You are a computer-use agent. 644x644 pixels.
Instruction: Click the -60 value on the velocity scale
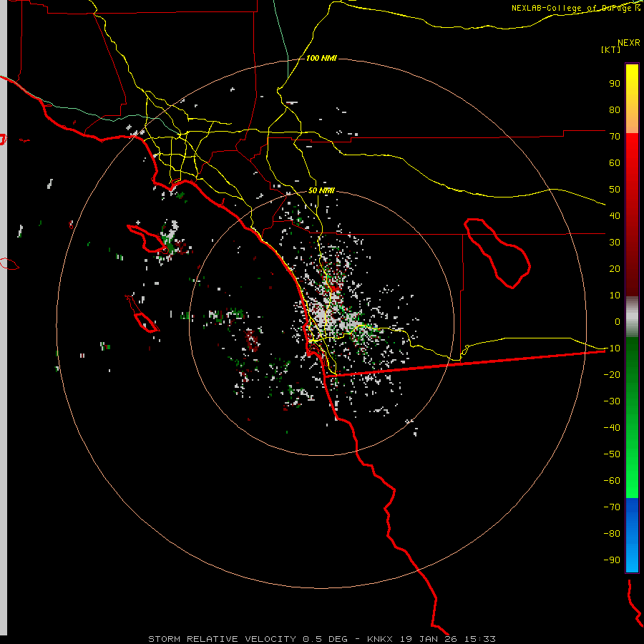point(612,481)
